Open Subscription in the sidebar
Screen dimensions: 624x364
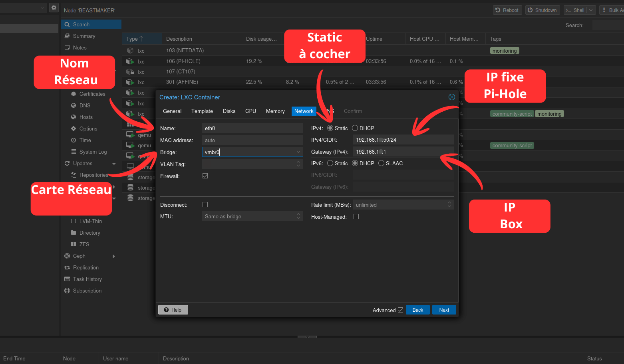[91, 291]
